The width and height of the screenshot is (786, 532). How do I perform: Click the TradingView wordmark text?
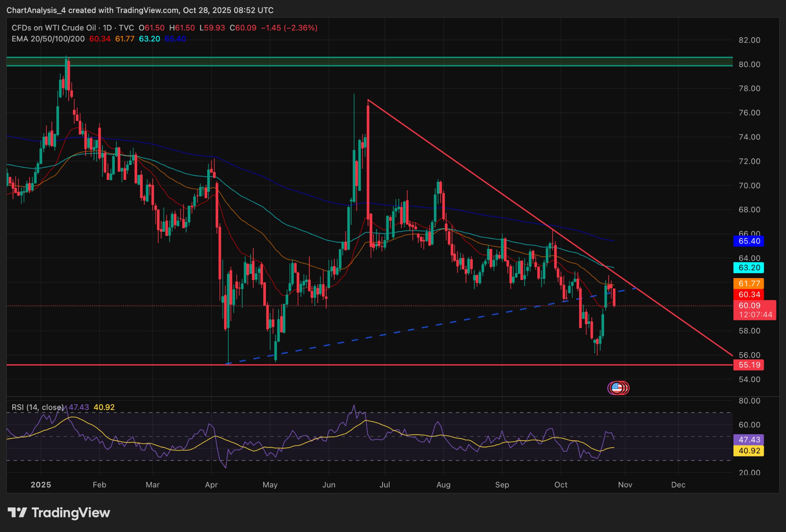click(x=71, y=513)
